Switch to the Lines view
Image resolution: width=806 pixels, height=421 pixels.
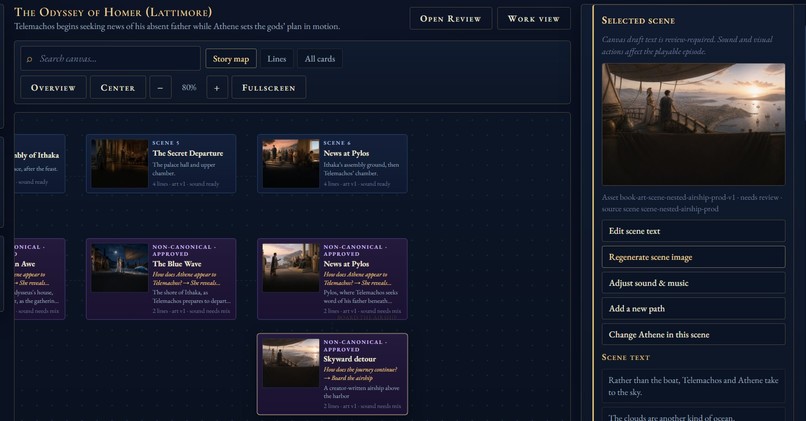(277, 59)
